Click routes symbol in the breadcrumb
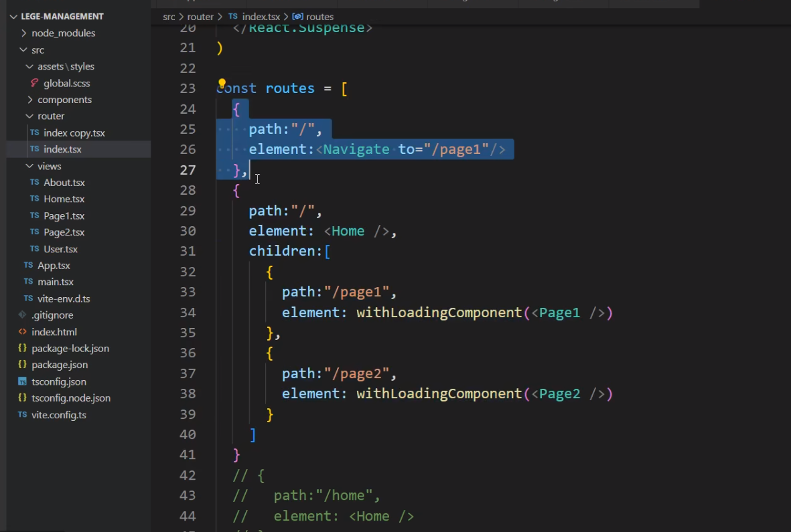 tap(320, 17)
